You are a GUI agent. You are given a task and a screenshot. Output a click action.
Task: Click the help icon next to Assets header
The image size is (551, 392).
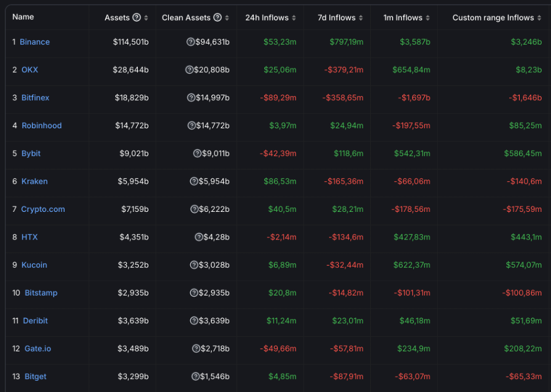point(137,18)
